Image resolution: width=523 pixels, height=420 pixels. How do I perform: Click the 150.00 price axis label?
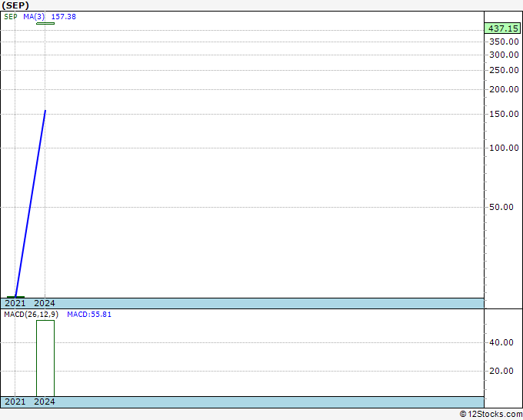coord(504,114)
